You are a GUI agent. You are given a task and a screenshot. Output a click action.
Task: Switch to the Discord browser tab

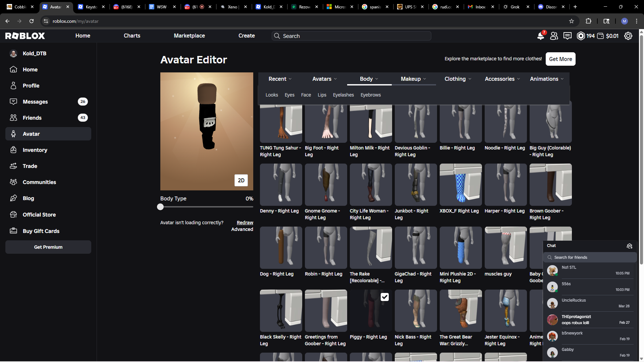(551, 7)
